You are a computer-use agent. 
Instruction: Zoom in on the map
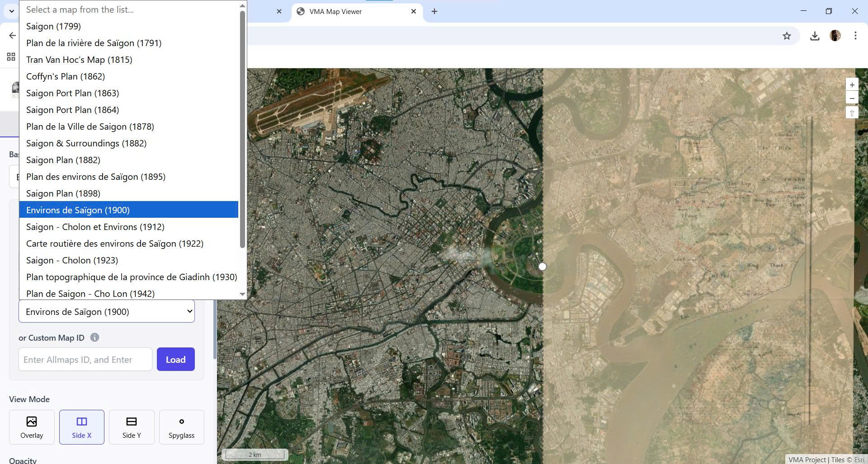pyautogui.click(x=852, y=85)
